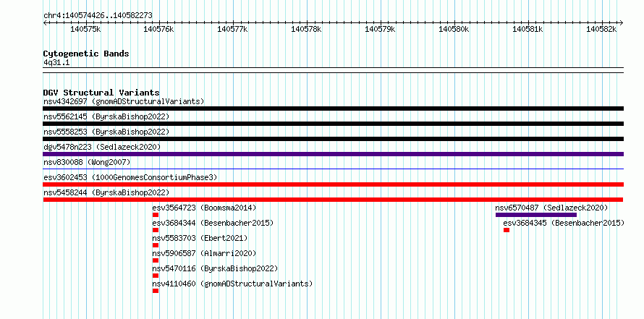Screen dimensions: 644x319
Task: Select small red block under nsv4110460
Action: tap(156, 291)
